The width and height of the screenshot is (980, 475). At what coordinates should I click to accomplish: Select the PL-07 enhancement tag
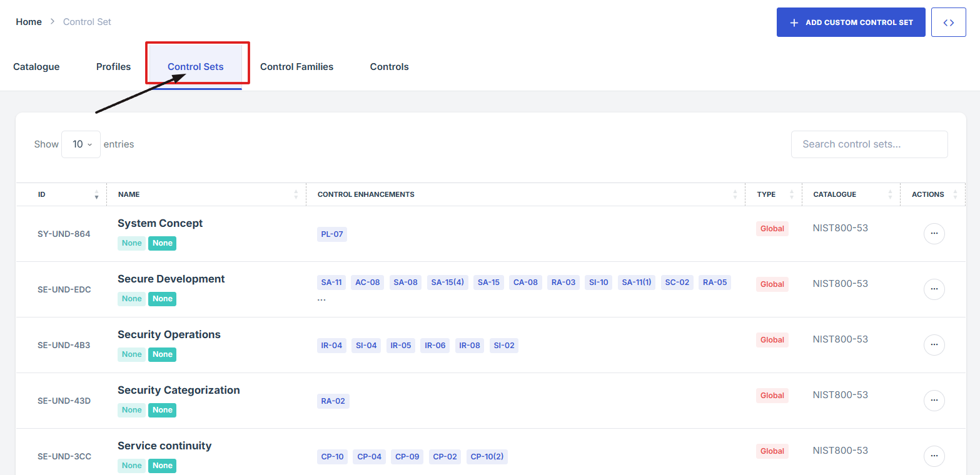coord(331,234)
